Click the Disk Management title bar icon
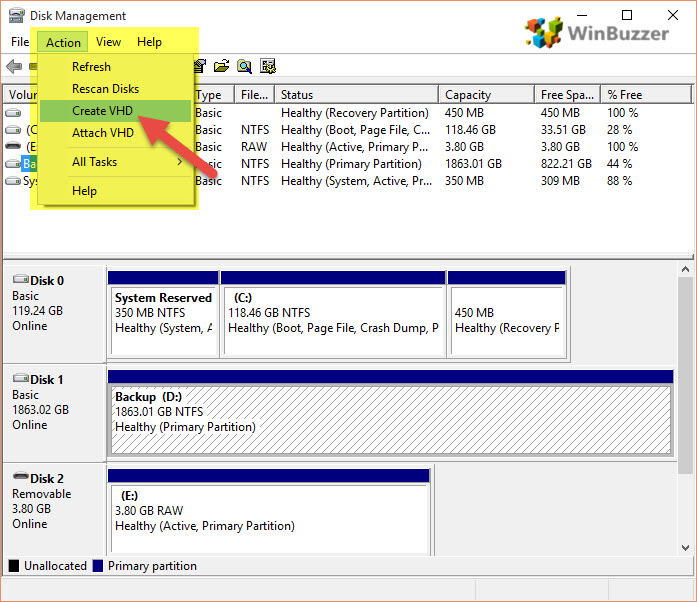The width and height of the screenshot is (697, 602). click(x=16, y=16)
